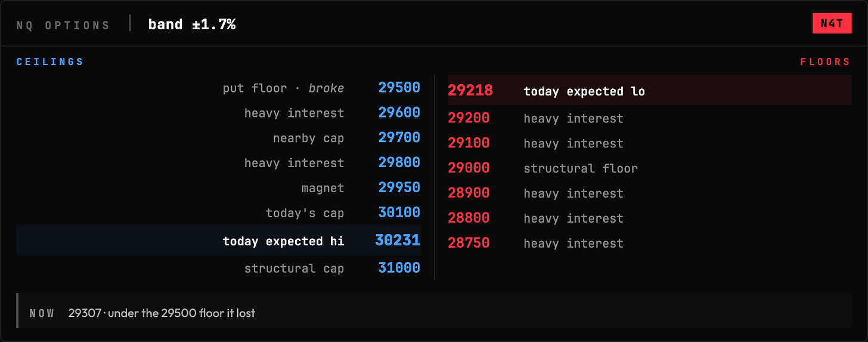The height and width of the screenshot is (342, 868).
Task: Select the 29700 nearby cap level
Action: tap(219, 138)
